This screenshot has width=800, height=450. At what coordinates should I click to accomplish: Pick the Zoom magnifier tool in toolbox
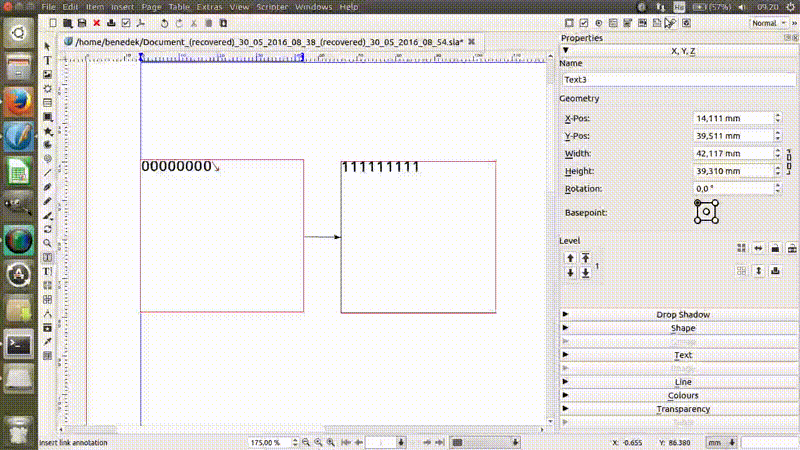tap(48, 242)
